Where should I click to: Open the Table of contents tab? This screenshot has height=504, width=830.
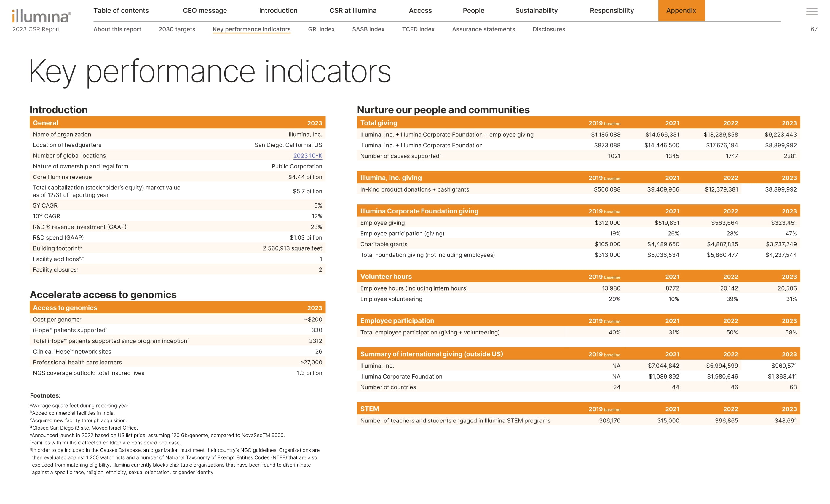[x=121, y=11]
